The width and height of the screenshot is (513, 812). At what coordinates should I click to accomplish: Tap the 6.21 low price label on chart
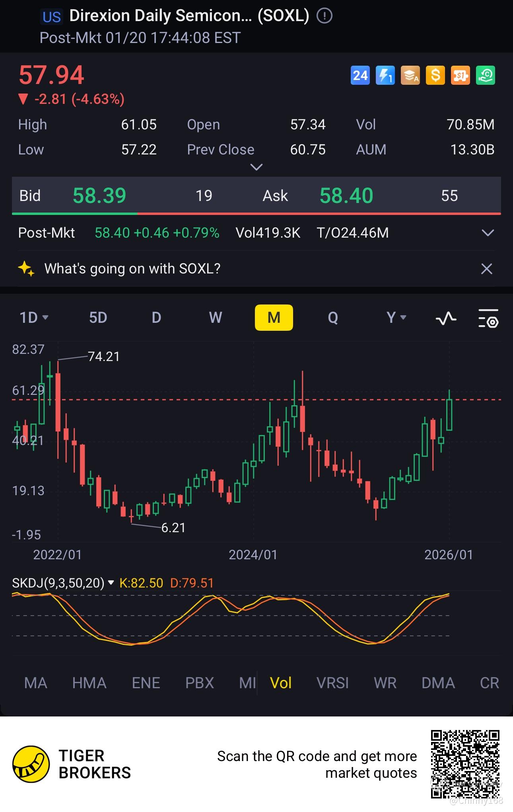173,528
